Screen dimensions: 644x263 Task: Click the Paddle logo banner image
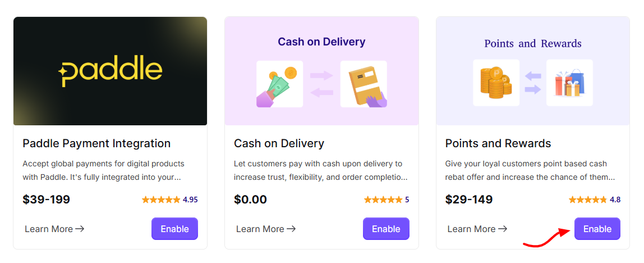(x=110, y=71)
